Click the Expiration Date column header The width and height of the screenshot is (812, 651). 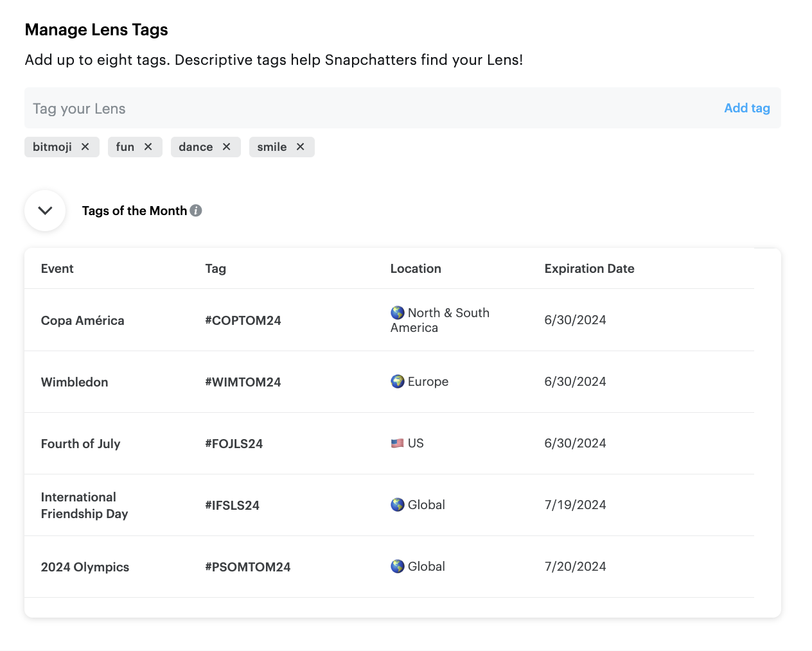[x=589, y=269]
